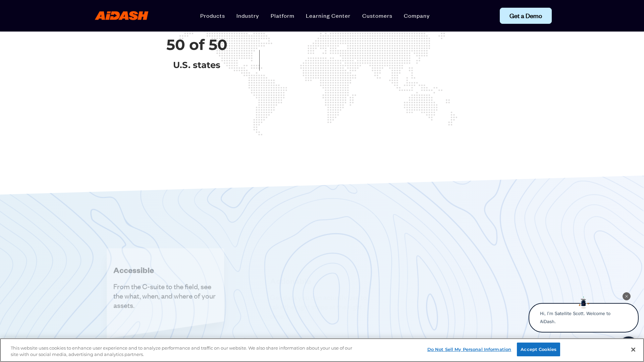
Task: Click the AiDash logo
Action: (x=121, y=16)
